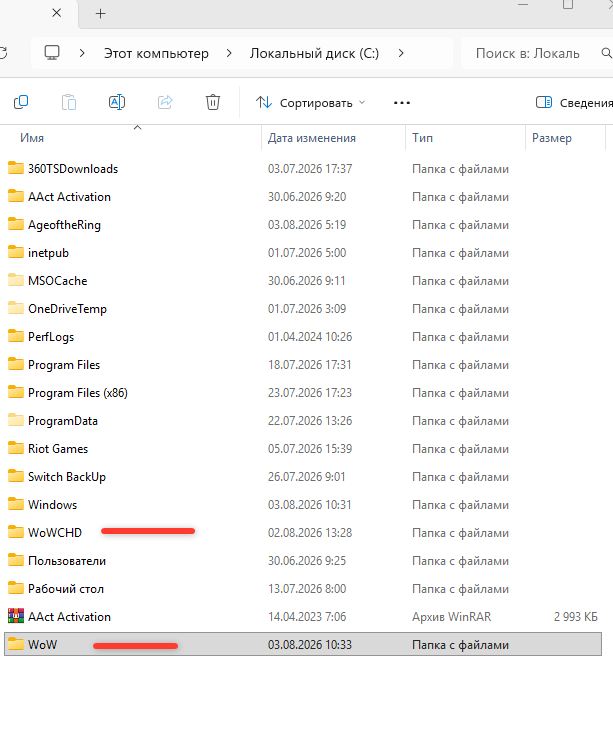Click the computer icon in address bar
Image resolution: width=613 pixels, height=739 pixels.
click(52, 53)
